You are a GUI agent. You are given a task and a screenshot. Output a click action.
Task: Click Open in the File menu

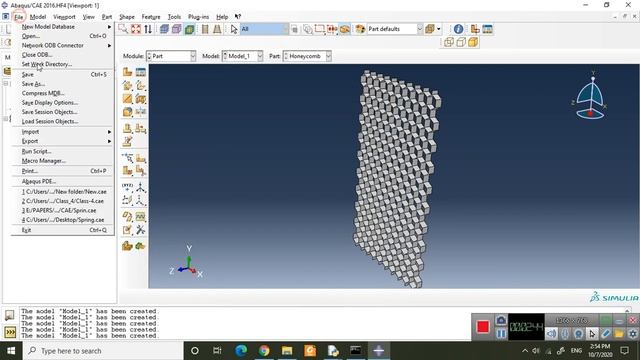tap(63, 36)
